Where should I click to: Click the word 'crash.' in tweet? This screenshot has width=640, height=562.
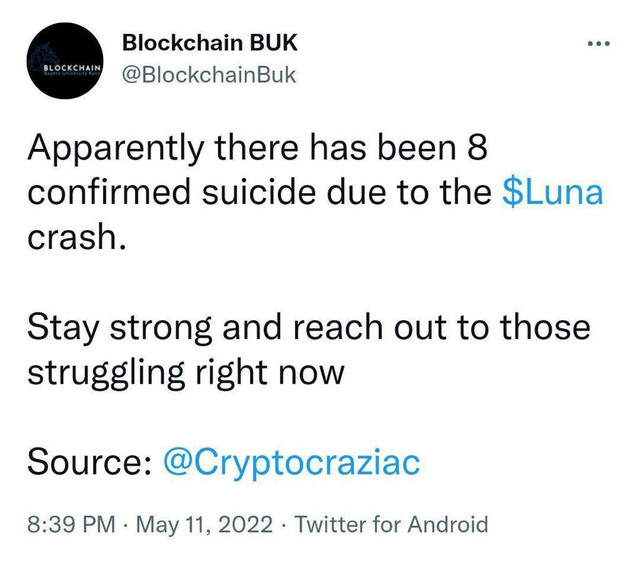click(x=76, y=237)
